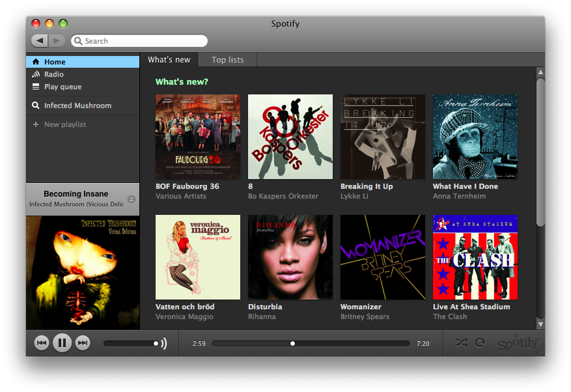The image size is (571, 392).
Task: Click the vertical scrollbar thumb
Action: pyautogui.click(x=541, y=152)
